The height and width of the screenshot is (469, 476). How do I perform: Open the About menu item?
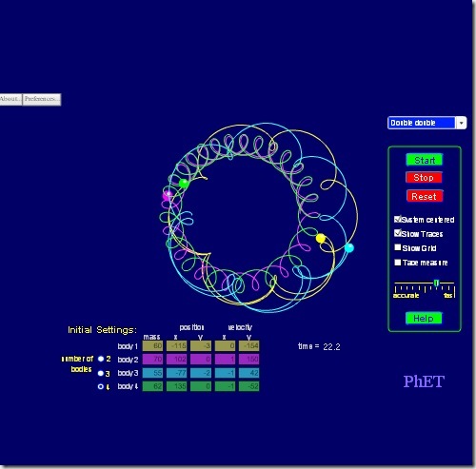point(10,99)
